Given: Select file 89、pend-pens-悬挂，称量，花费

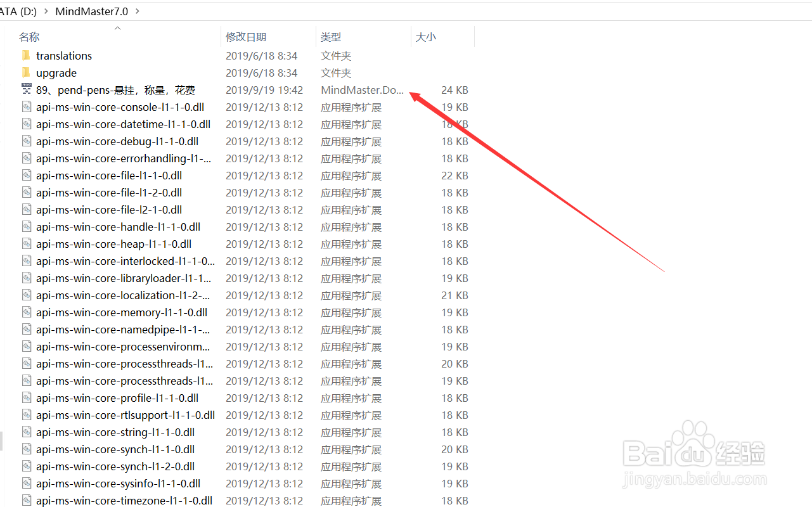Looking at the screenshot, I should pos(115,90).
